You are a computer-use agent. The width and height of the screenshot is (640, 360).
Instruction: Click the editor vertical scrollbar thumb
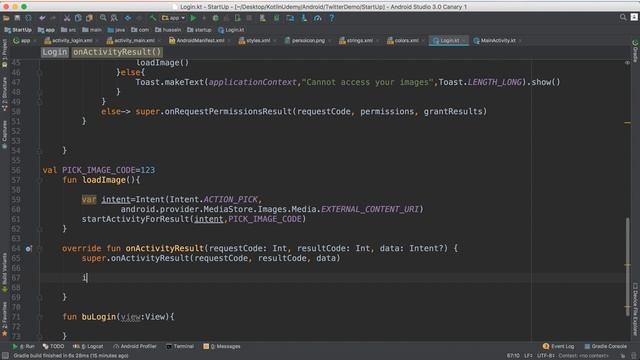(627, 267)
